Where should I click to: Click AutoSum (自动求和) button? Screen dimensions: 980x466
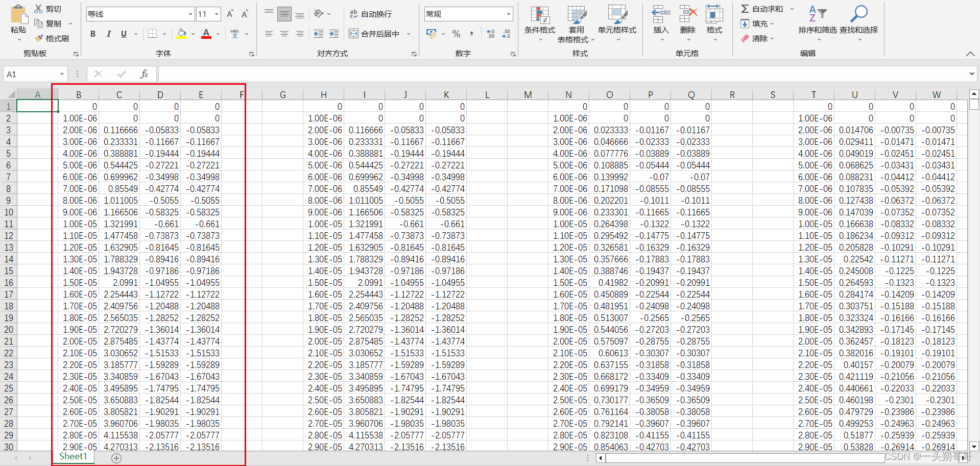click(761, 9)
